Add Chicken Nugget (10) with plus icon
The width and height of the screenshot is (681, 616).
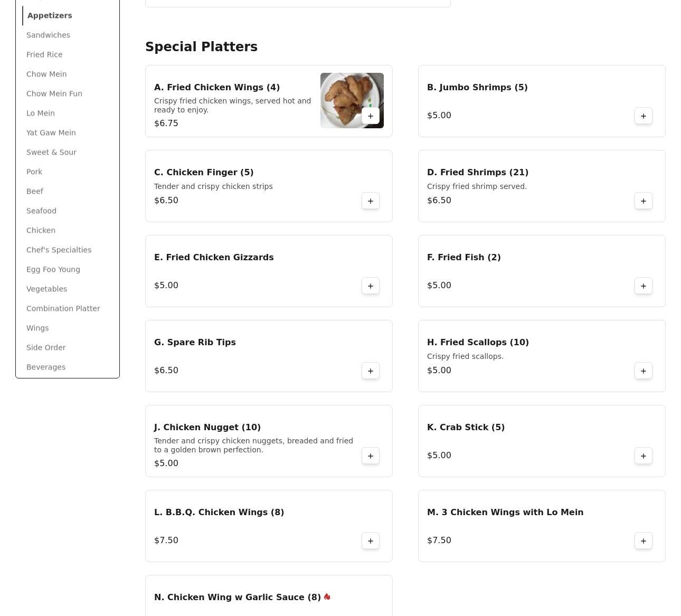(370, 456)
